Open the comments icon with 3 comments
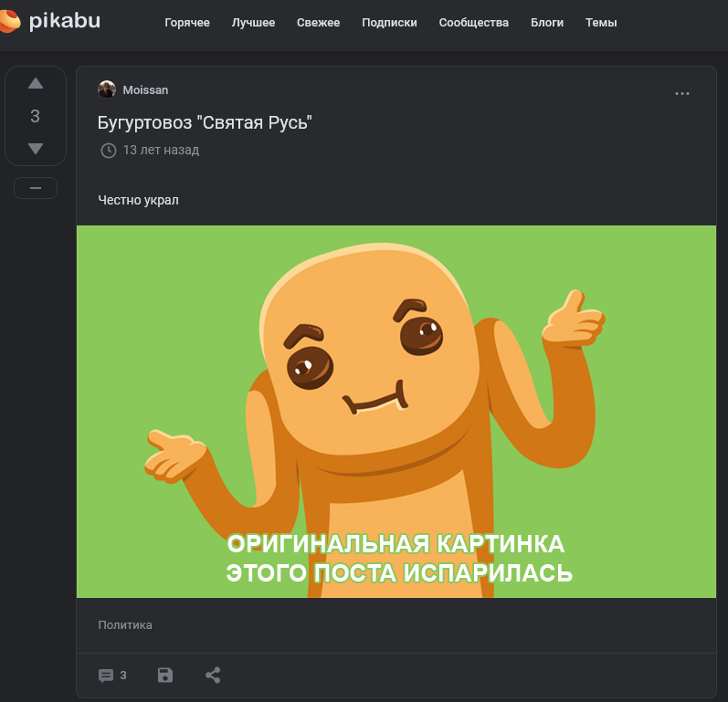Image resolution: width=728 pixels, height=702 pixels. (x=112, y=676)
